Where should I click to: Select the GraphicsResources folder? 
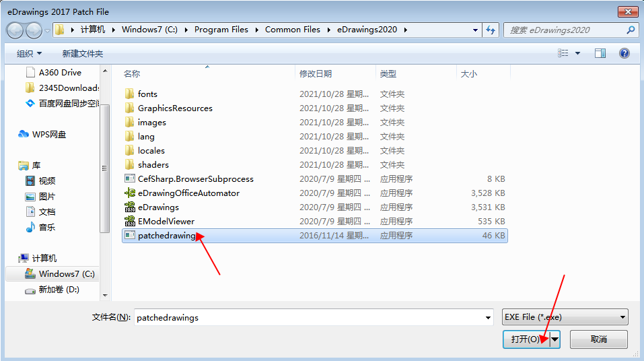tap(175, 108)
